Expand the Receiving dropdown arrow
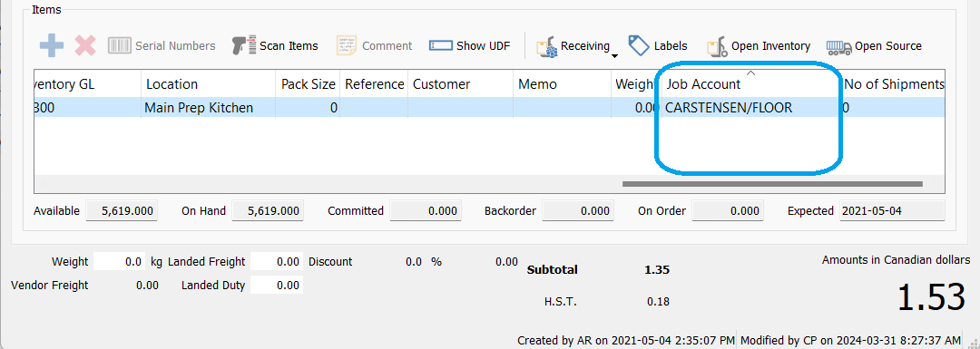The image size is (980, 349). (x=614, y=56)
